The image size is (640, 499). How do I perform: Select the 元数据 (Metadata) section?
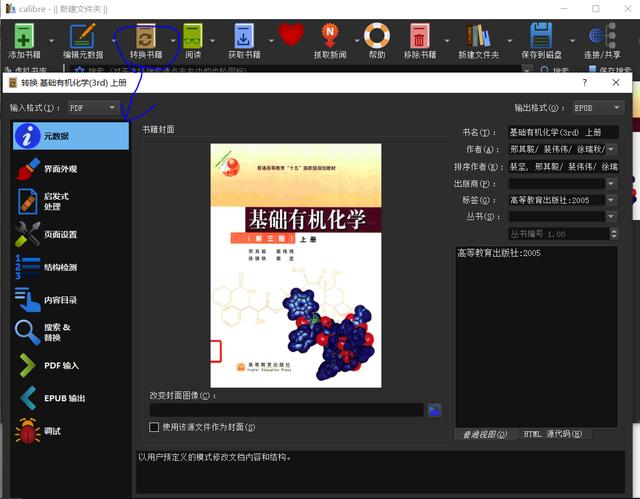[71, 136]
